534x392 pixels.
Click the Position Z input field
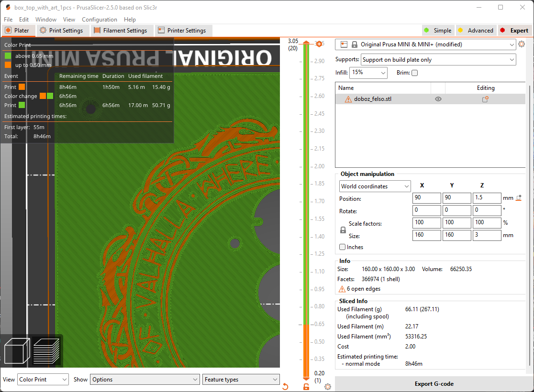tap(487, 198)
